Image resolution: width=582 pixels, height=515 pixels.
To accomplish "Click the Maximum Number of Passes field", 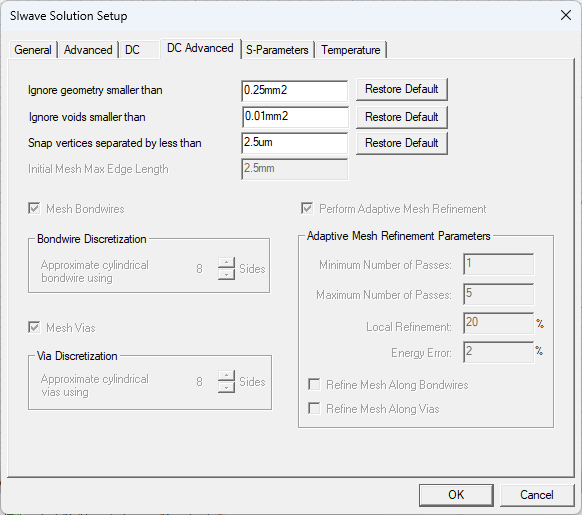I will coord(498,294).
